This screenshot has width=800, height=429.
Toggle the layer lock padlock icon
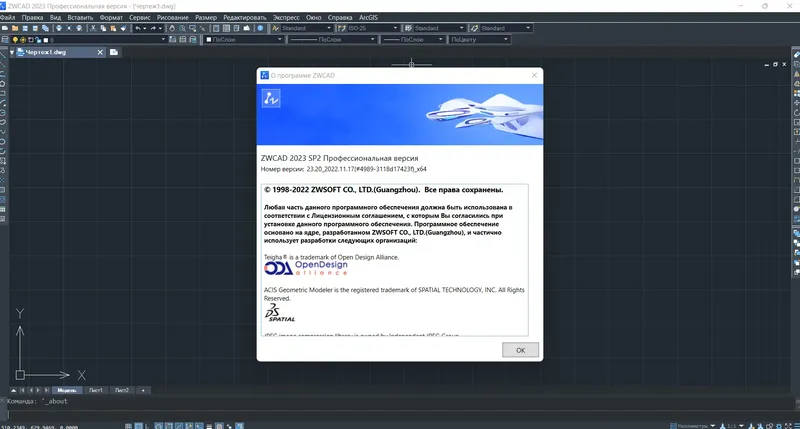[x=38, y=40]
